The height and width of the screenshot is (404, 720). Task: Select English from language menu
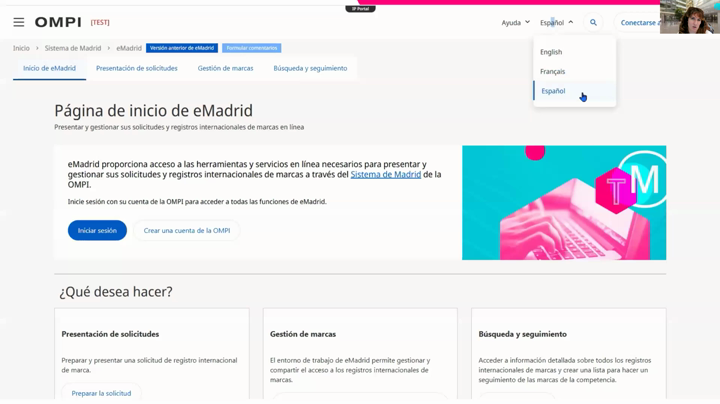click(551, 52)
